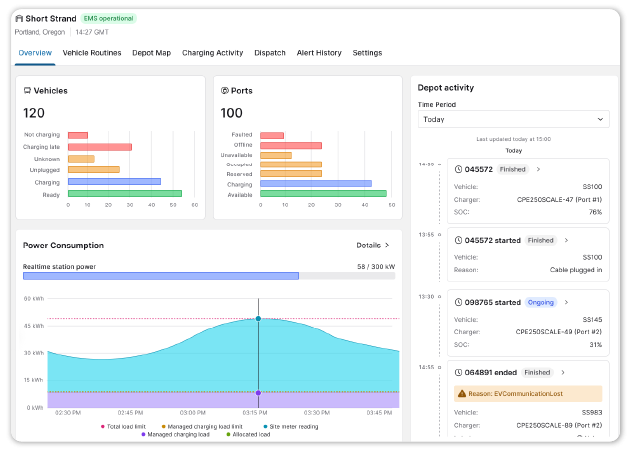Click the Site meter reading point at 03:15 PM
Viewport: 630px width, 450px height.
coord(258,319)
